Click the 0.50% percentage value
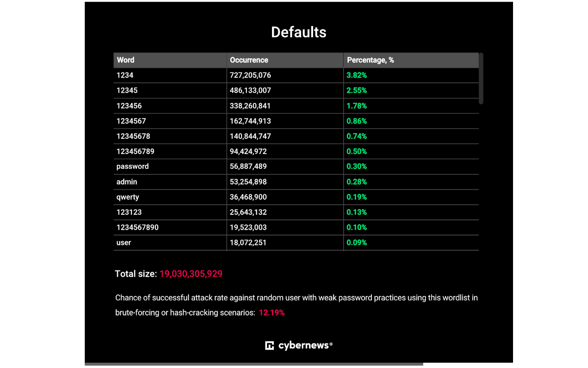 (x=357, y=151)
